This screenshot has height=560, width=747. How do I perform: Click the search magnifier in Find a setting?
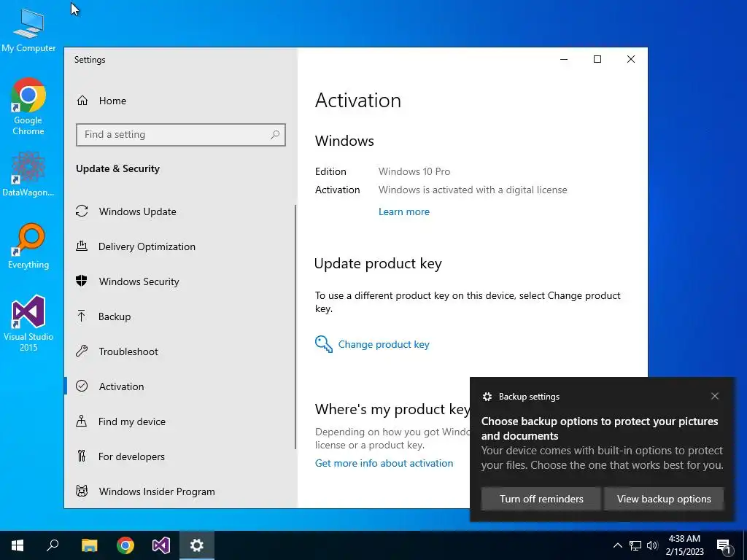click(x=275, y=135)
